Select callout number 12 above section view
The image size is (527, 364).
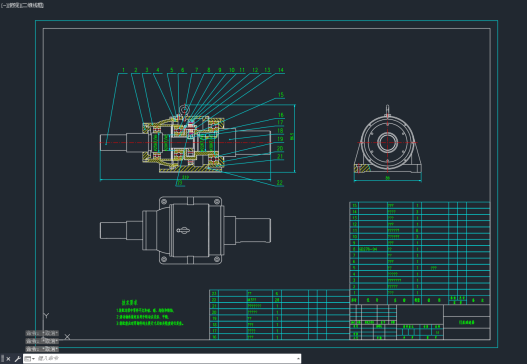255,70
